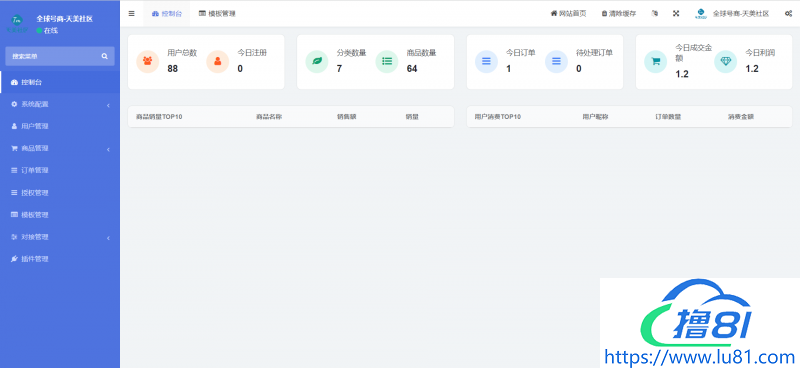Click the 在线 status in the sidebar
This screenshot has width=800, height=368.
point(47,31)
